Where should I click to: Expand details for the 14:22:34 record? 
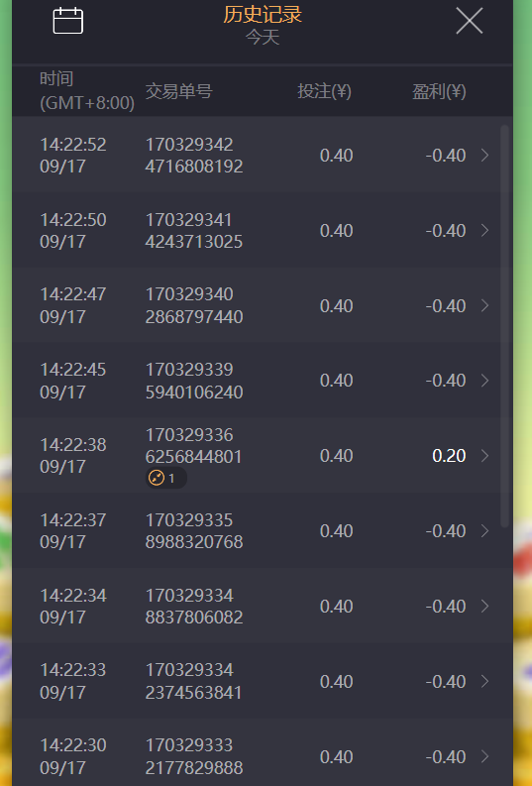[484, 606]
